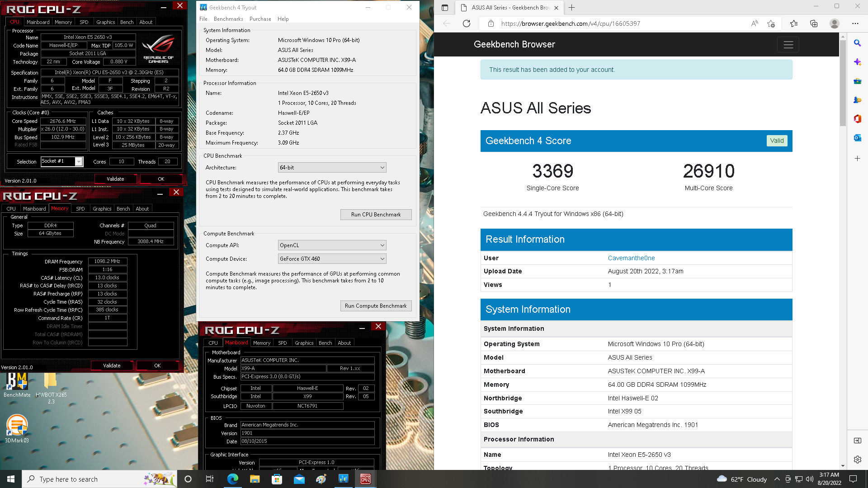Viewport: 868px width, 488px height.
Task: Open a new Edge tab
Action: click(x=572, y=8)
